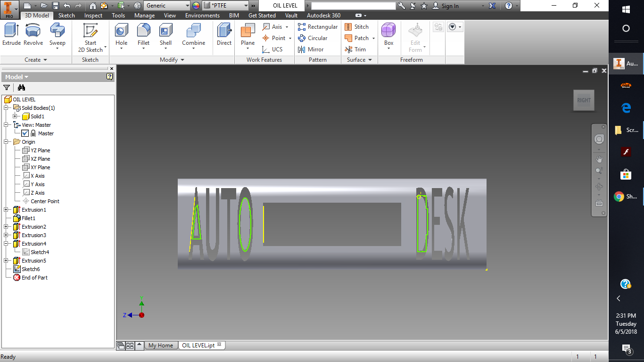The height and width of the screenshot is (362, 644).
Task: Open Model browser help icon
Action: tap(110, 76)
